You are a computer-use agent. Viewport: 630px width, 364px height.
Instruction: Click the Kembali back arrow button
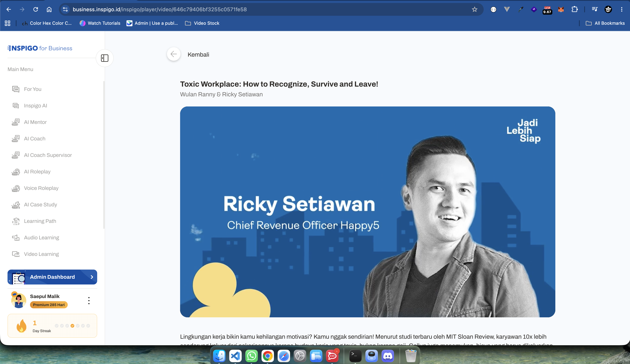coord(174,54)
